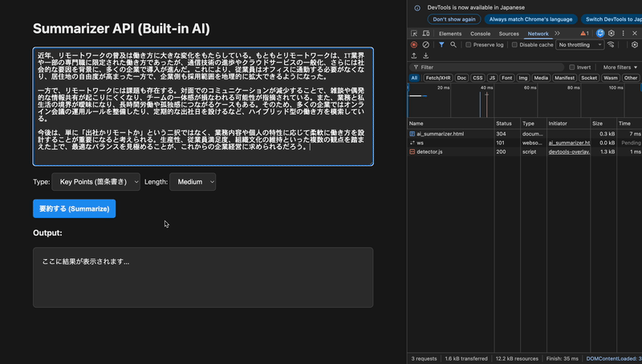Open the DevTools three-dot menu
The image size is (642, 364).
click(624, 34)
